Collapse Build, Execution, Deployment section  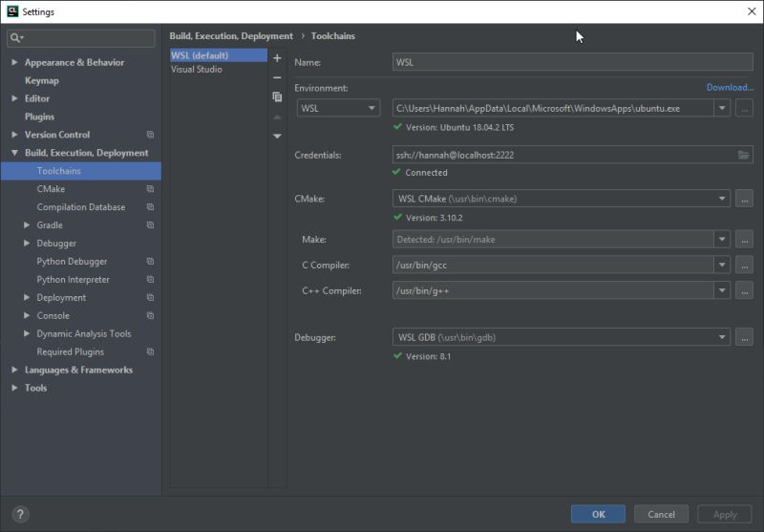tap(14, 153)
